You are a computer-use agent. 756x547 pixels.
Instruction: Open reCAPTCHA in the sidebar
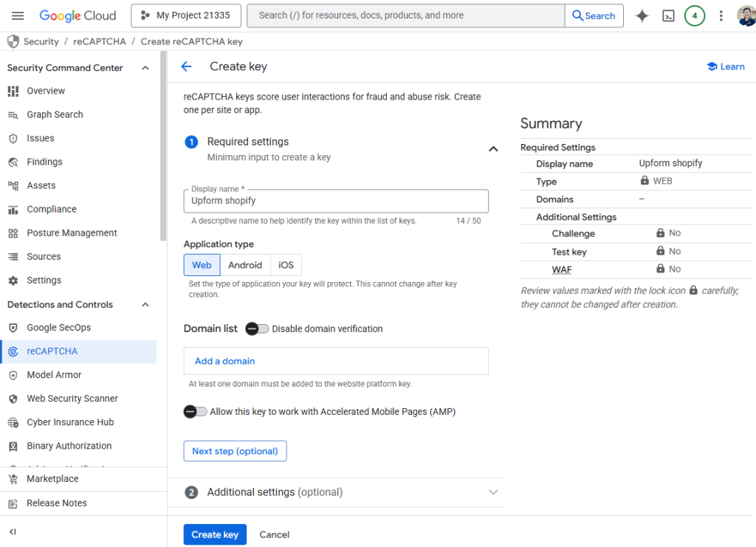tap(78, 351)
